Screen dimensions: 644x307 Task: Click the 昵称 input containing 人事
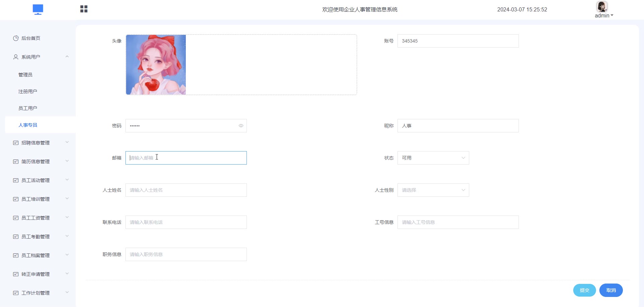[458, 126]
